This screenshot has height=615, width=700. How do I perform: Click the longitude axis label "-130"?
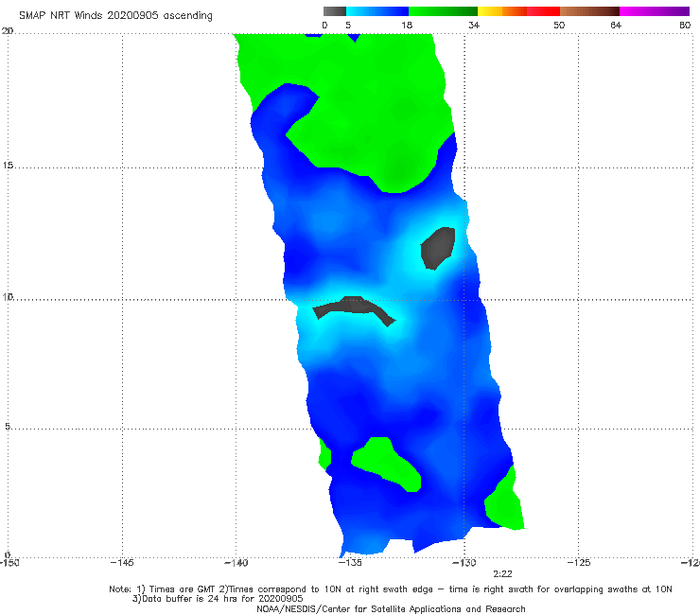click(464, 563)
